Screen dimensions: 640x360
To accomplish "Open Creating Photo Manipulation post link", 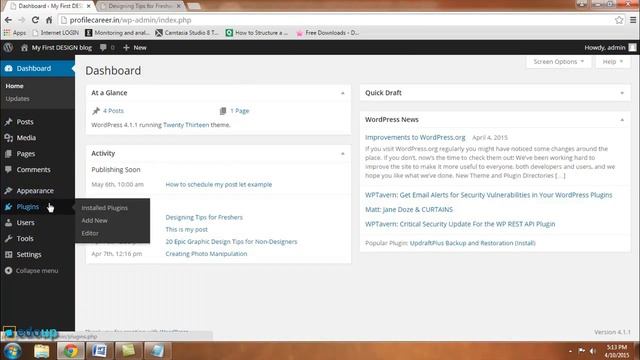I will coord(206,254).
